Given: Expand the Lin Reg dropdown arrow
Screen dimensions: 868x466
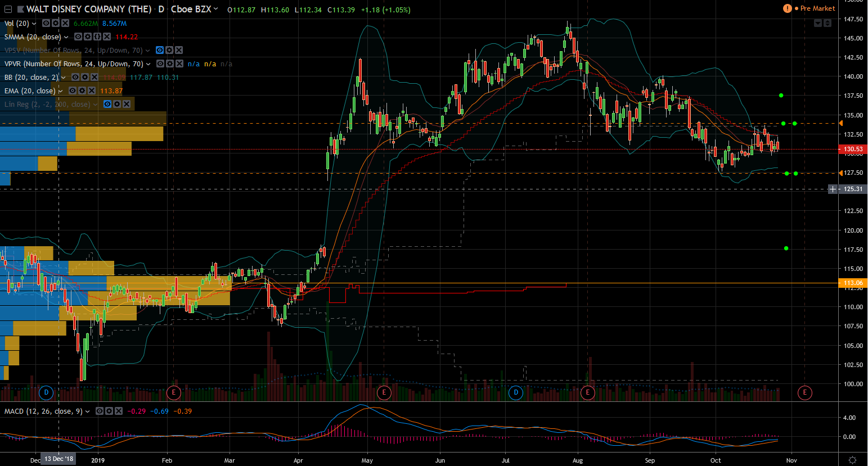Looking at the screenshot, I should click(x=96, y=105).
